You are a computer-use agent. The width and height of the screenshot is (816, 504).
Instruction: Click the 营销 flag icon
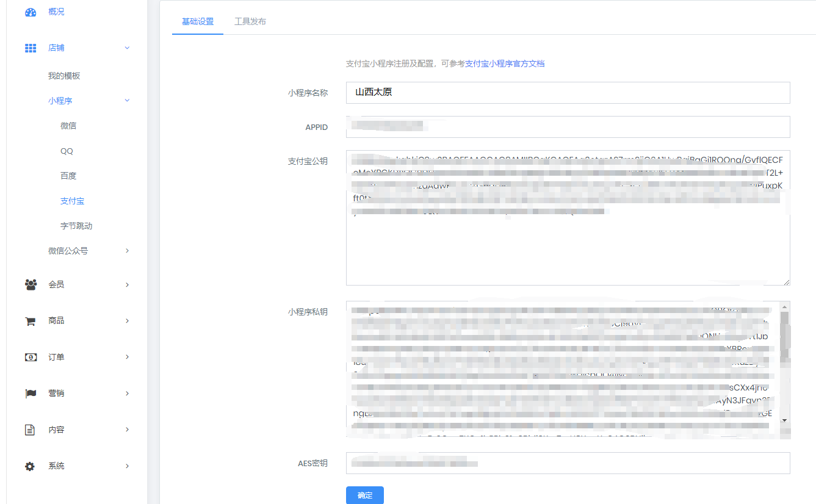[31, 394]
